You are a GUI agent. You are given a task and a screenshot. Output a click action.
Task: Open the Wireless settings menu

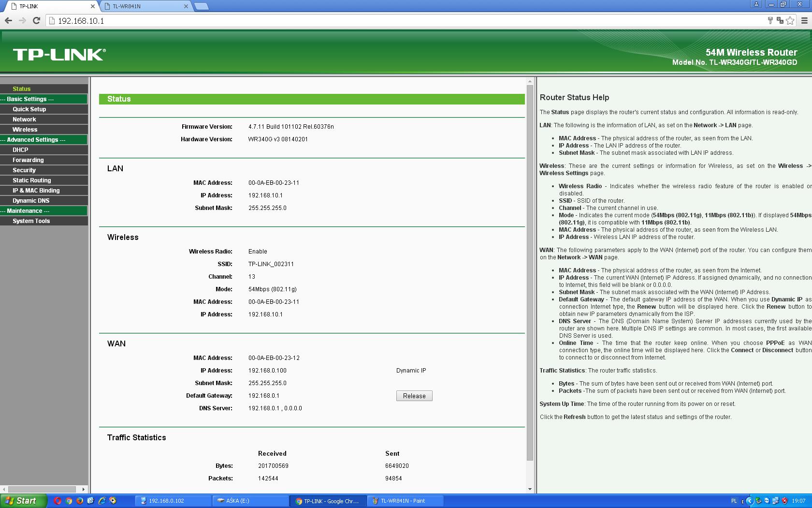click(x=43, y=130)
